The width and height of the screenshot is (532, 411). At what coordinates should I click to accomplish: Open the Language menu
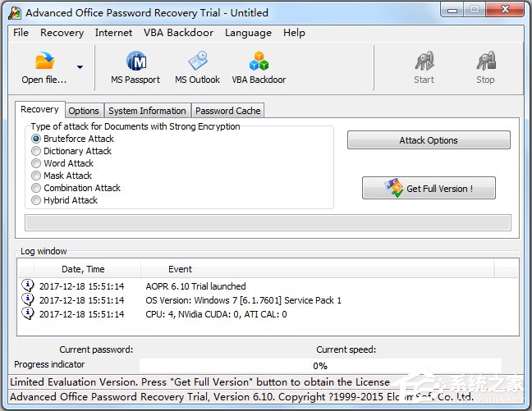pos(248,33)
